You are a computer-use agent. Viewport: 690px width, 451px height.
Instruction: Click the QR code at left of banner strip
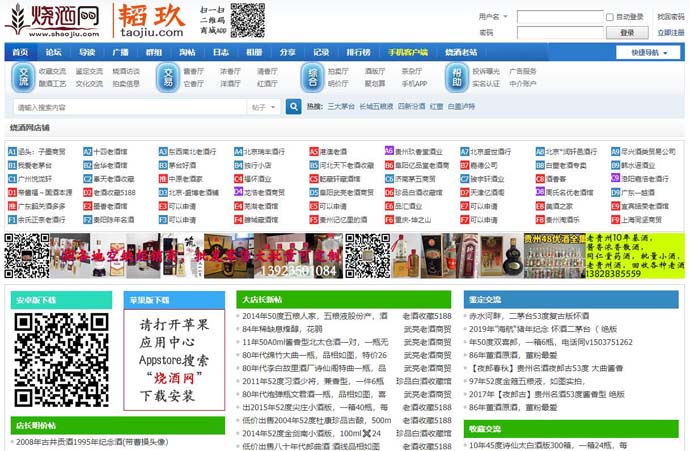pyautogui.click(x=27, y=256)
